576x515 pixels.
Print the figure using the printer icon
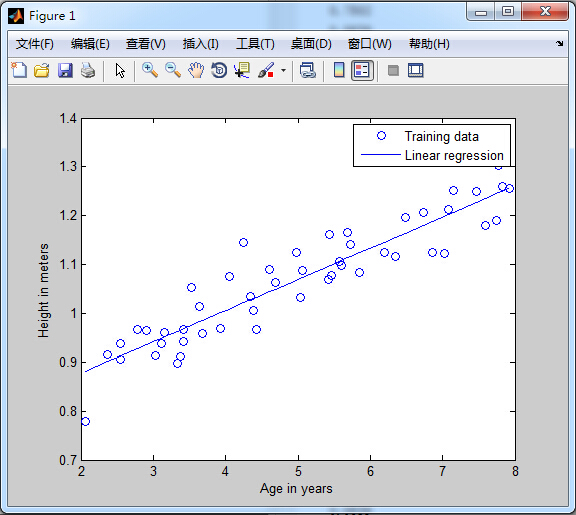88,70
